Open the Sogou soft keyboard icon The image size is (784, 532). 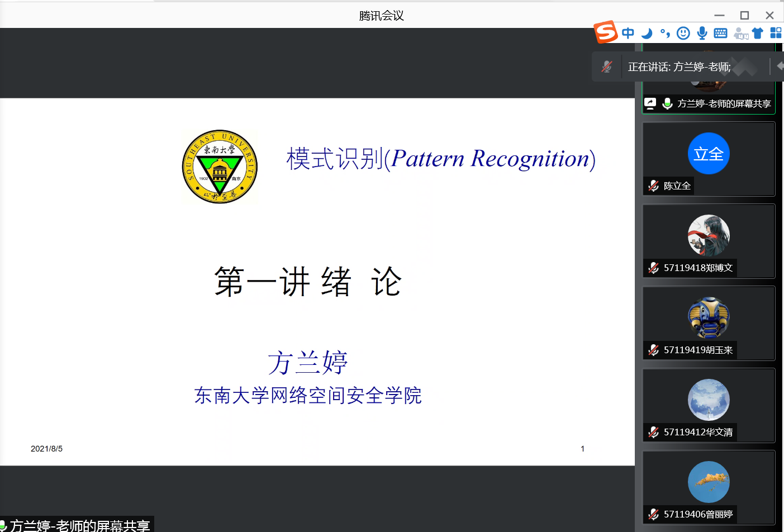pyautogui.click(x=720, y=33)
